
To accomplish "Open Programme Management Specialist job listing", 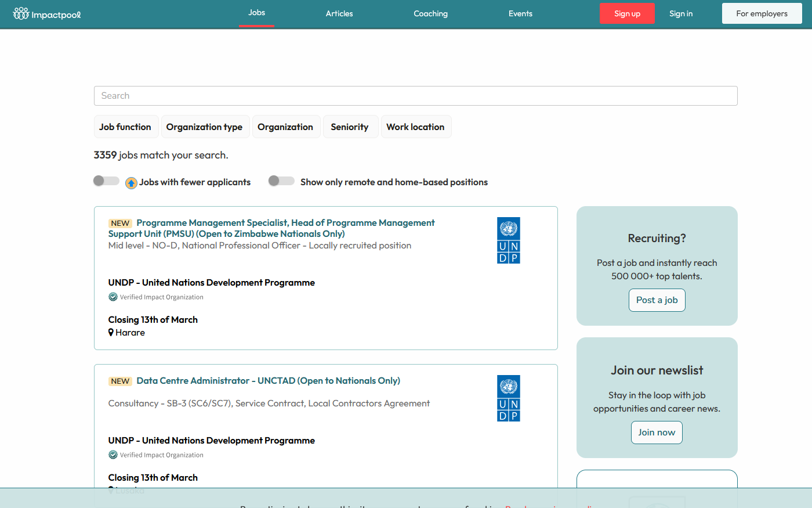I will point(271,228).
